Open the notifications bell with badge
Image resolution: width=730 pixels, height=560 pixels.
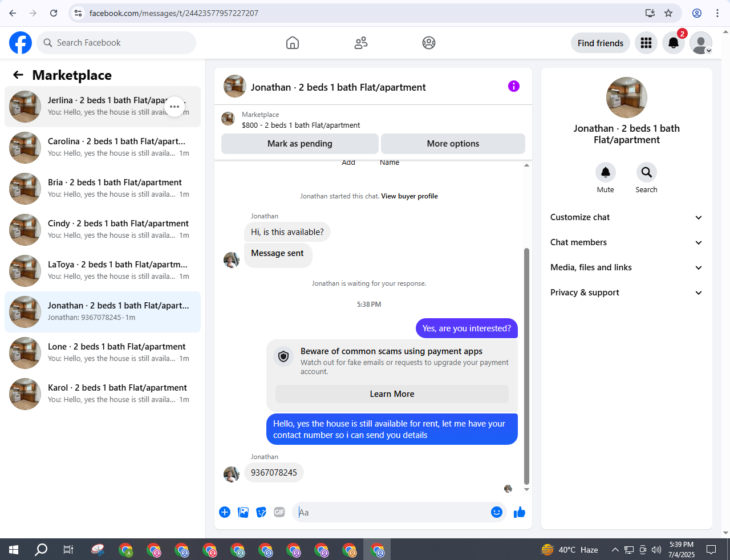coord(674,43)
